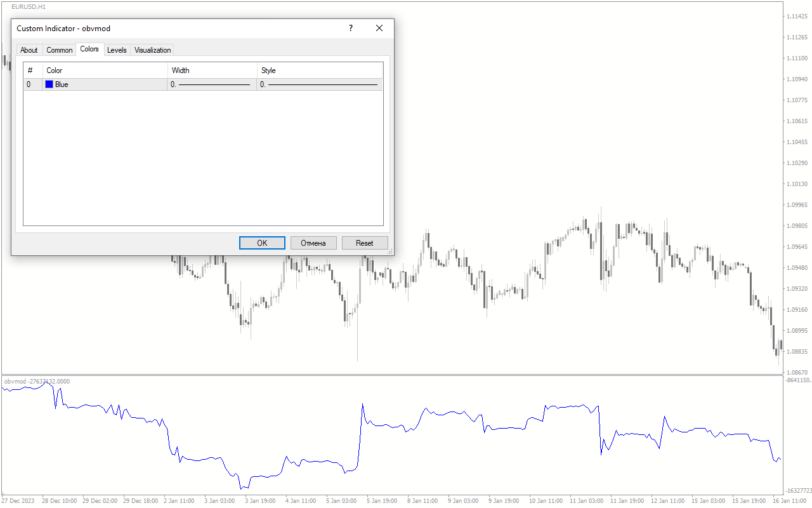Click the Blue color swatch
This screenshot has height=508, width=812.
point(49,84)
